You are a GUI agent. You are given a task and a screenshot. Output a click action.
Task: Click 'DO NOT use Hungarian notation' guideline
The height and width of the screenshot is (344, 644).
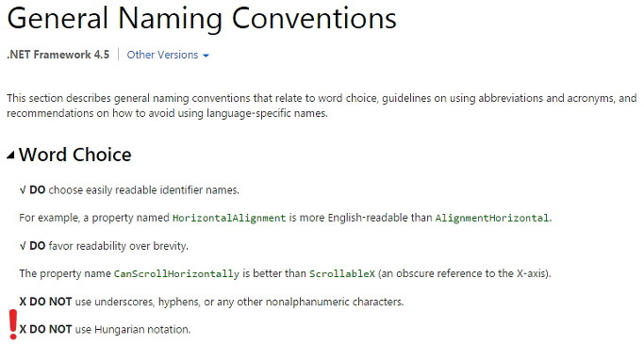(x=106, y=329)
